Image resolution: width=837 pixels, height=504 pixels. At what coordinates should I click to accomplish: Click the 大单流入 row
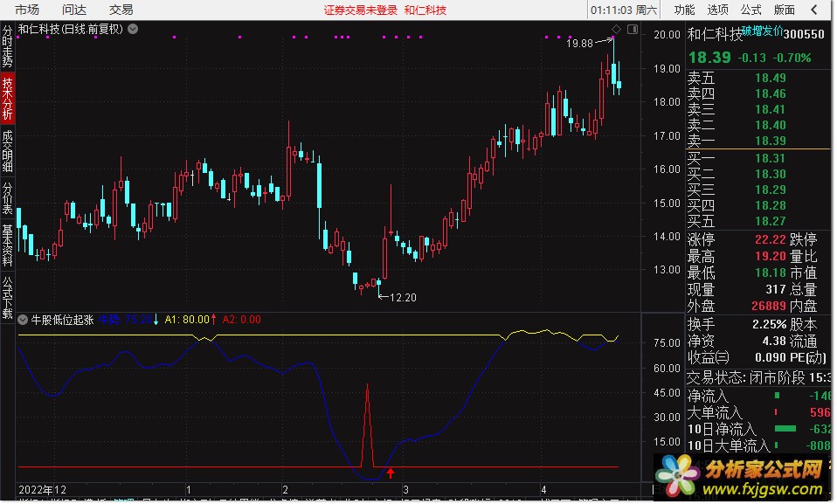tap(758, 412)
